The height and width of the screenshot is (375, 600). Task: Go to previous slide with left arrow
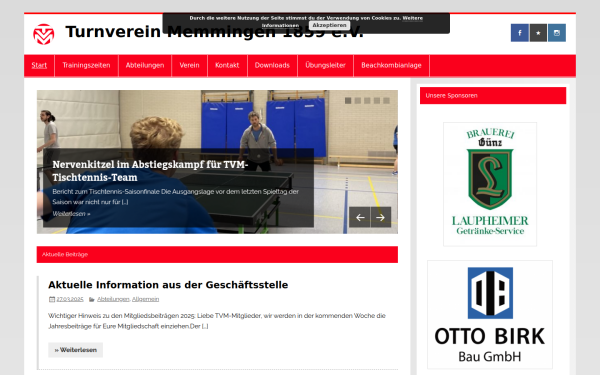(x=360, y=217)
